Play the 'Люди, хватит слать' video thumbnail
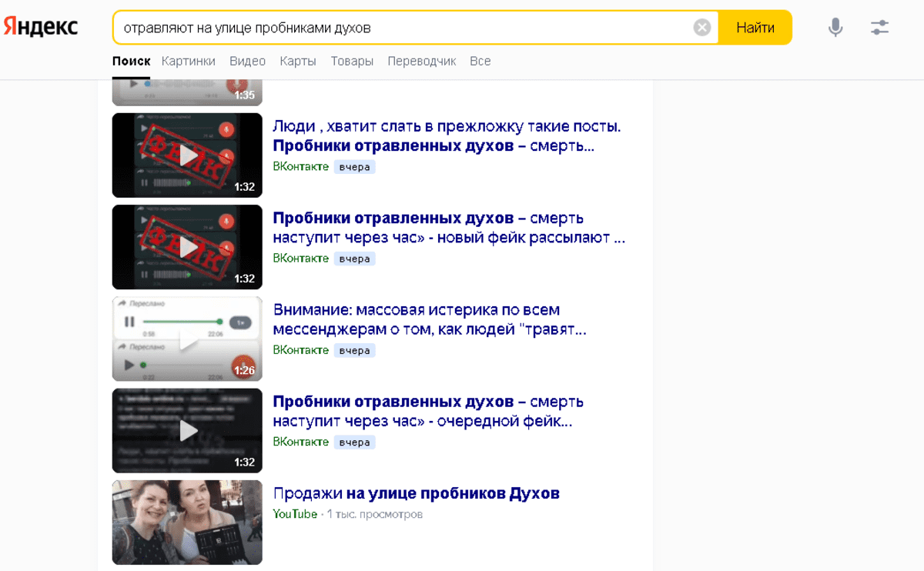Screen dimensions: 924x571 tap(187, 155)
